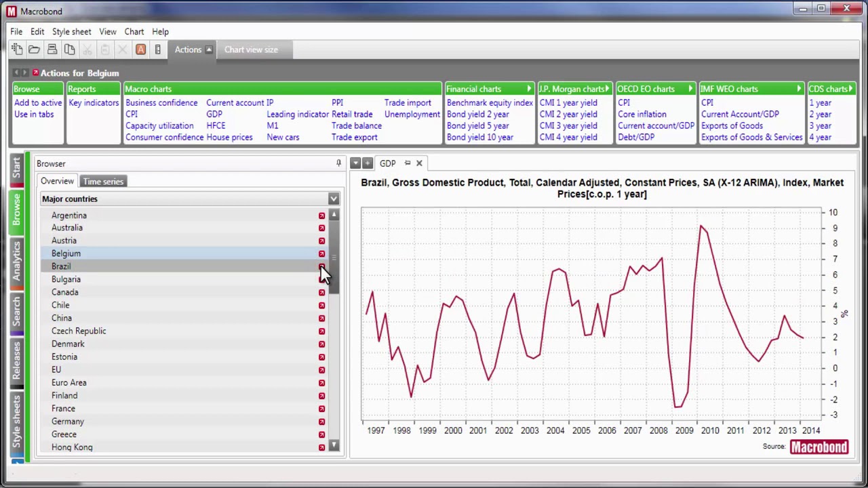The width and height of the screenshot is (868, 488).
Task: Switch to the Time series tab
Action: [x=103, y=182]
